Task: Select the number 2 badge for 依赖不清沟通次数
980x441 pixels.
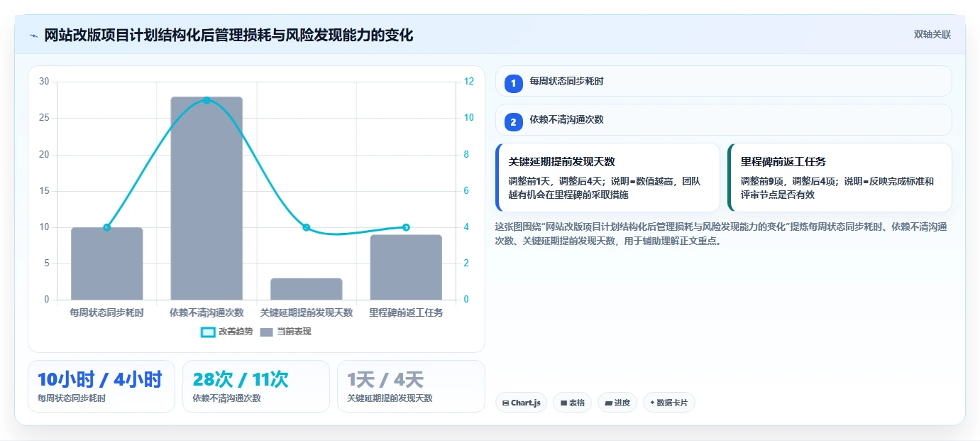Action: 514,122
